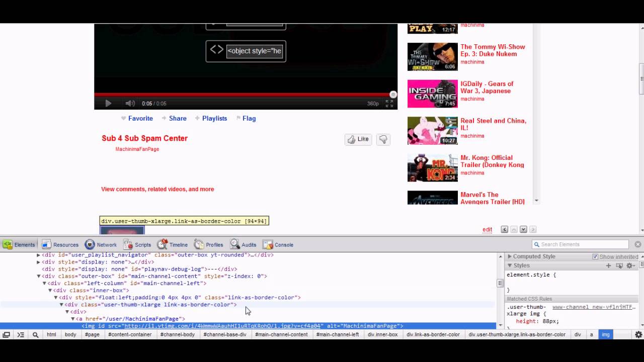Open the Mr. Kong trailer thumbnail
The height and width of the screenshot is (362, 644).
pyautogui.click(x=432, y=168)
